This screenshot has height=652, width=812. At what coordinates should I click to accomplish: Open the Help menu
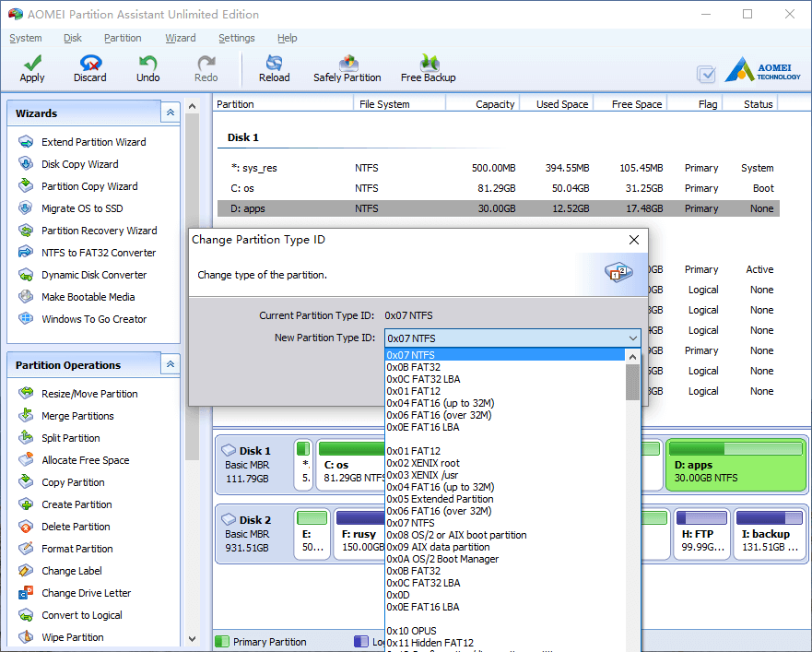[287, 38]
